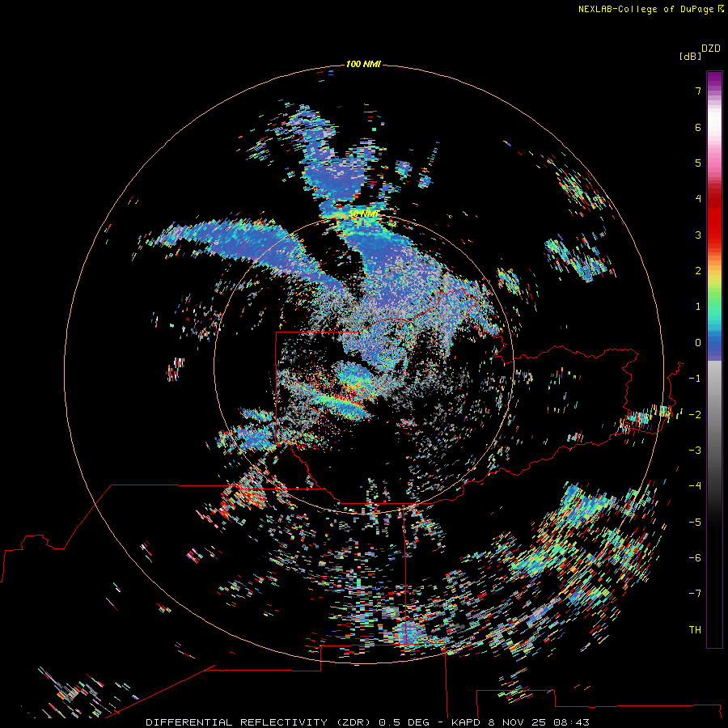Click the 4 value on the color scale

698,199
